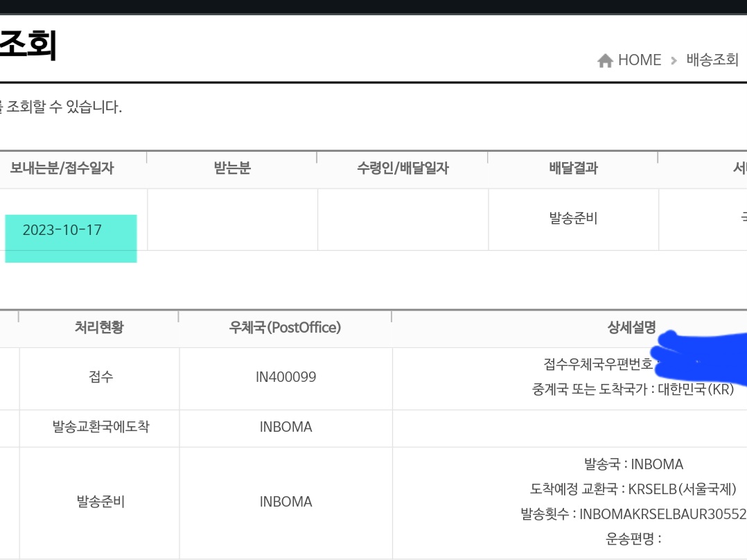
Task: Select the 받는분 column header
Action: click(x=232, y=168)
